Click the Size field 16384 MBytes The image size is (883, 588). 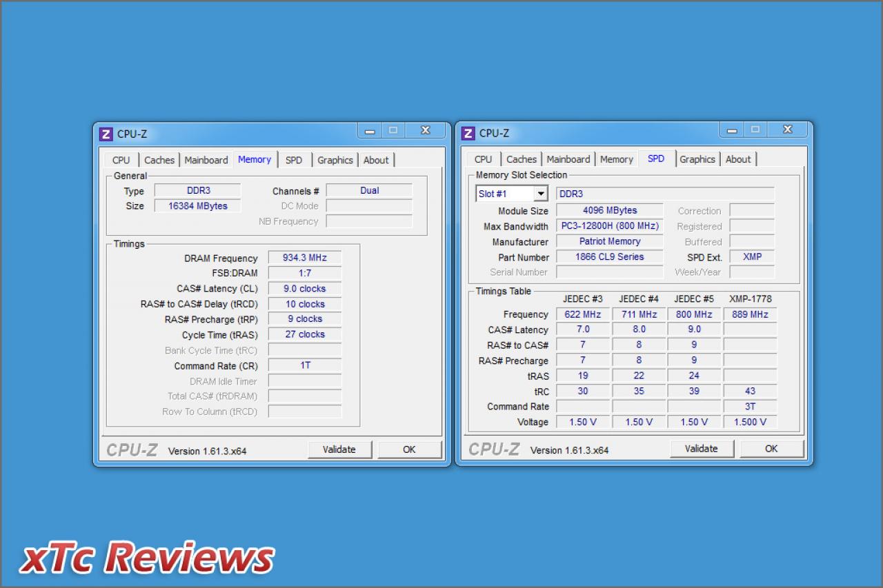tap(197, 206)
